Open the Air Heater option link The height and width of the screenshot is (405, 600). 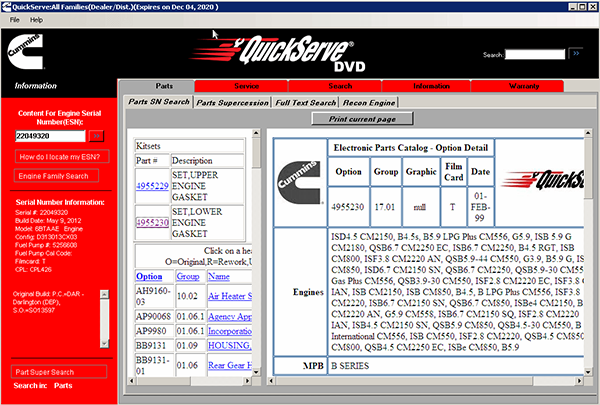tap(230, 296)
